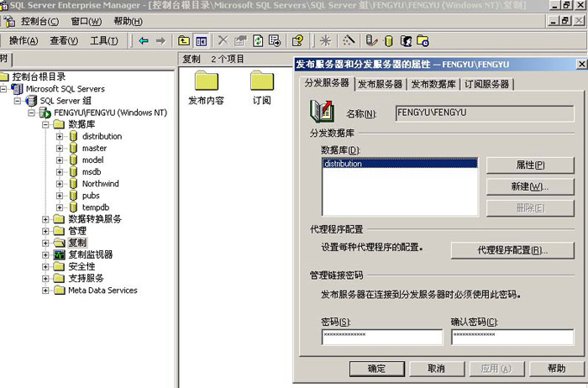Open the 操作(A) menu
The image size is (588, 388).
pyautogui.click(x=24, y=40)
